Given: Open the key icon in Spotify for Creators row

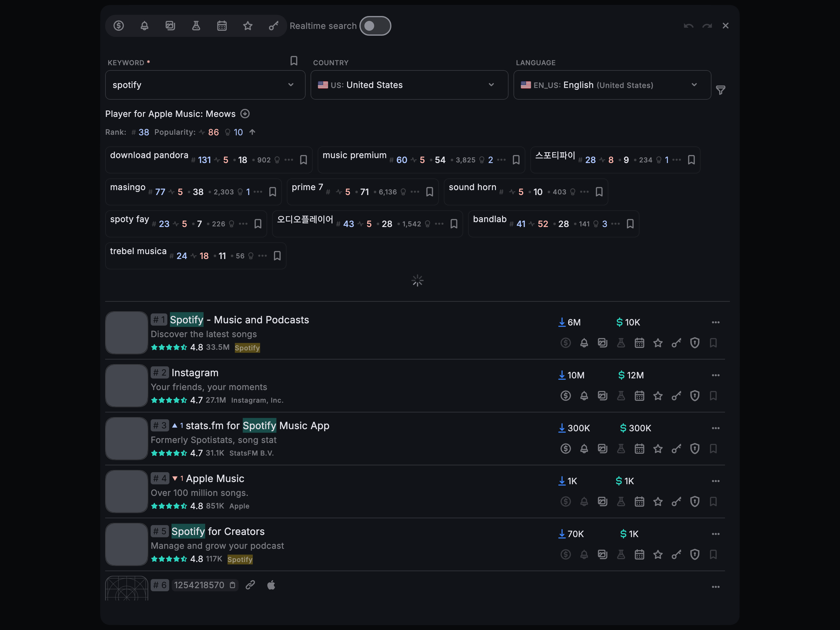Looking at the screenshot, I should tap(676, 554).
